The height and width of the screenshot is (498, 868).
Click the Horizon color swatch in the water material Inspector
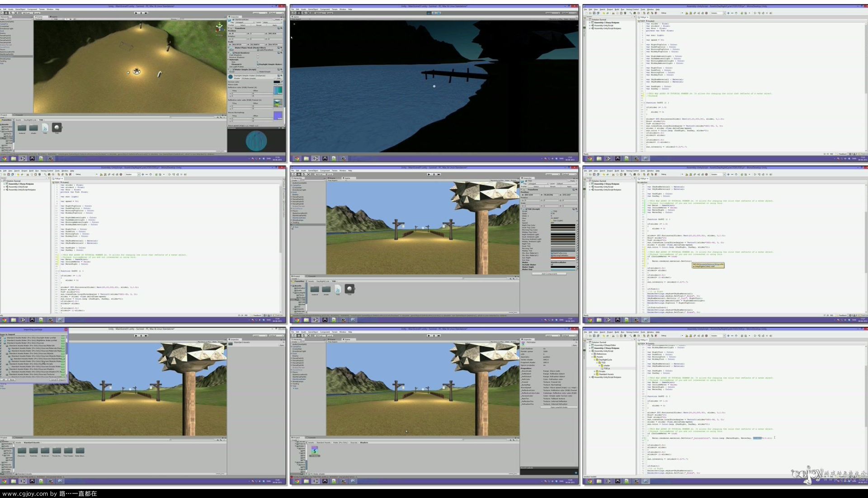277,82
